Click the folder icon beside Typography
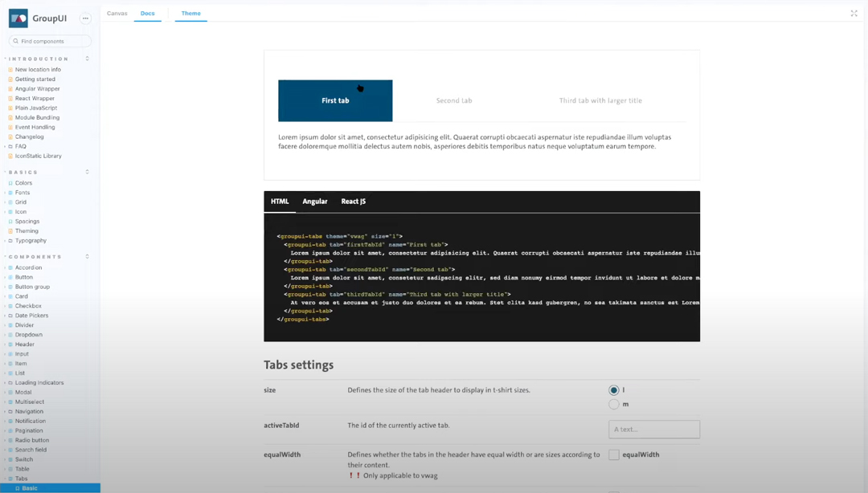The width and height of the screenshot is (868, 493). point(10,241)
